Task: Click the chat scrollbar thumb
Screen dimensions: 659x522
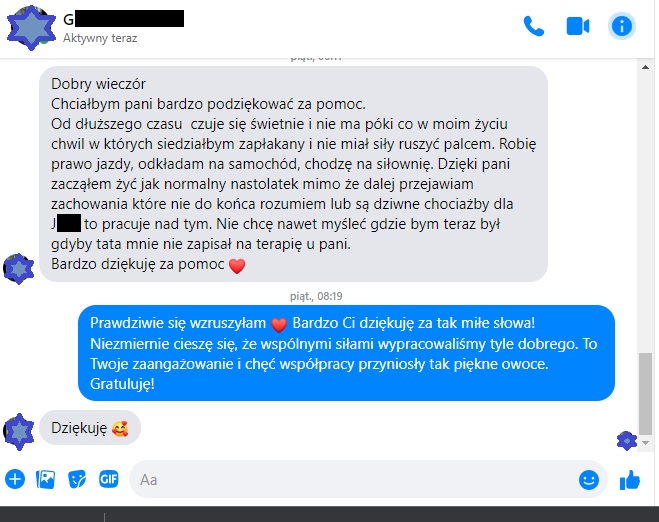Action: tap(646, 393)
